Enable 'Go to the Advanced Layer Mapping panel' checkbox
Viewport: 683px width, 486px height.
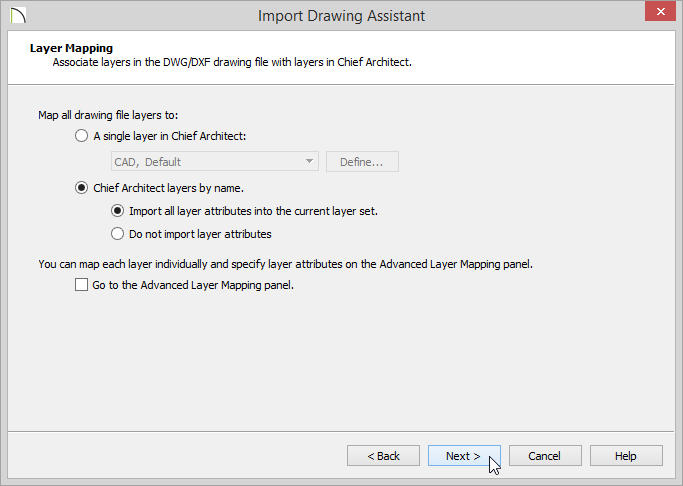click(81, 285)
